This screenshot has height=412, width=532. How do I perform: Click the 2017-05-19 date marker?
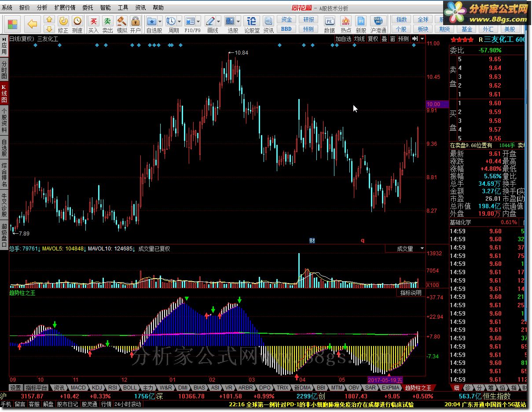(385, 379)
